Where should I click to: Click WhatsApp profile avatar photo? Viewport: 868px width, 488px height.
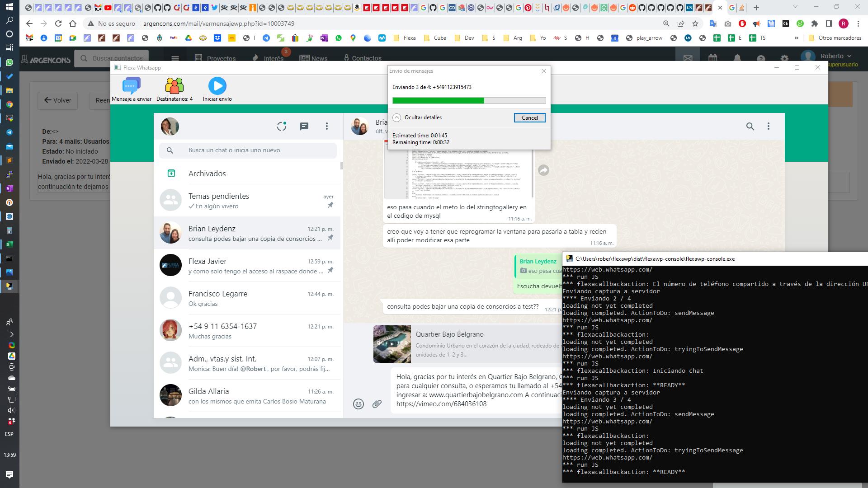coord(170,127)
